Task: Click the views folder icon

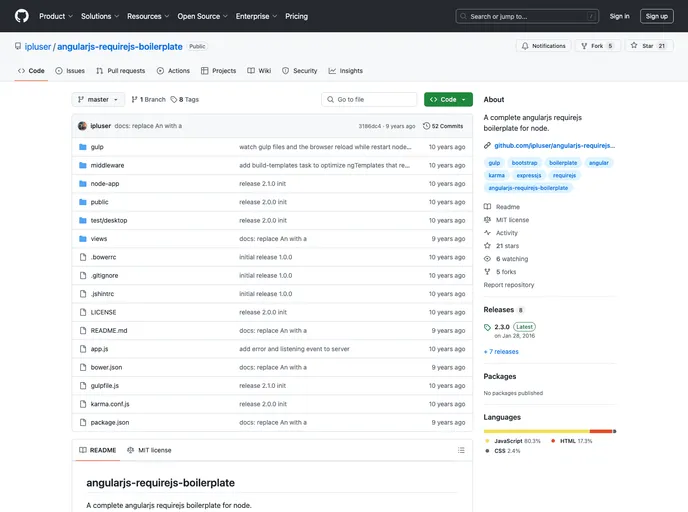Action: pos(82,239)
